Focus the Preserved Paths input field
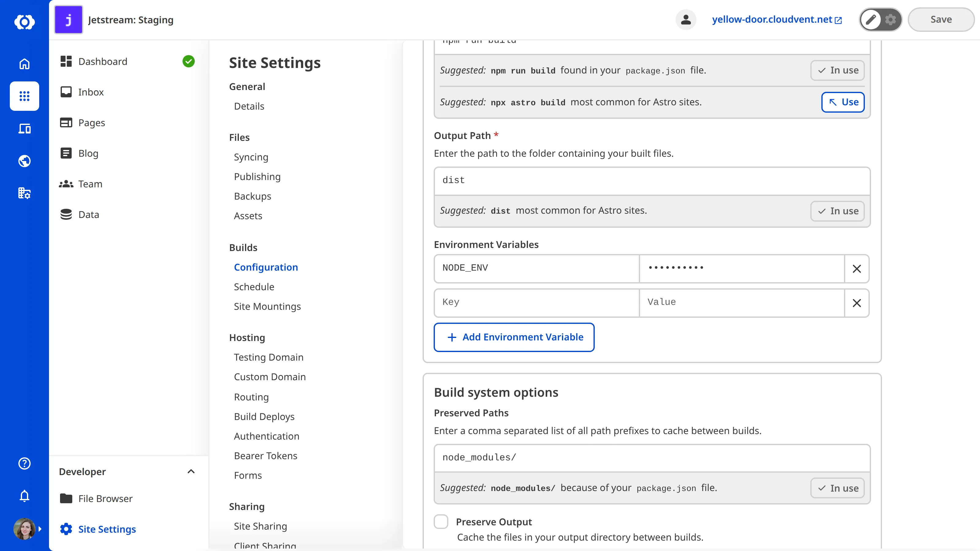The width and height of the screenshot is (980, 551). (x=652, y=458)
